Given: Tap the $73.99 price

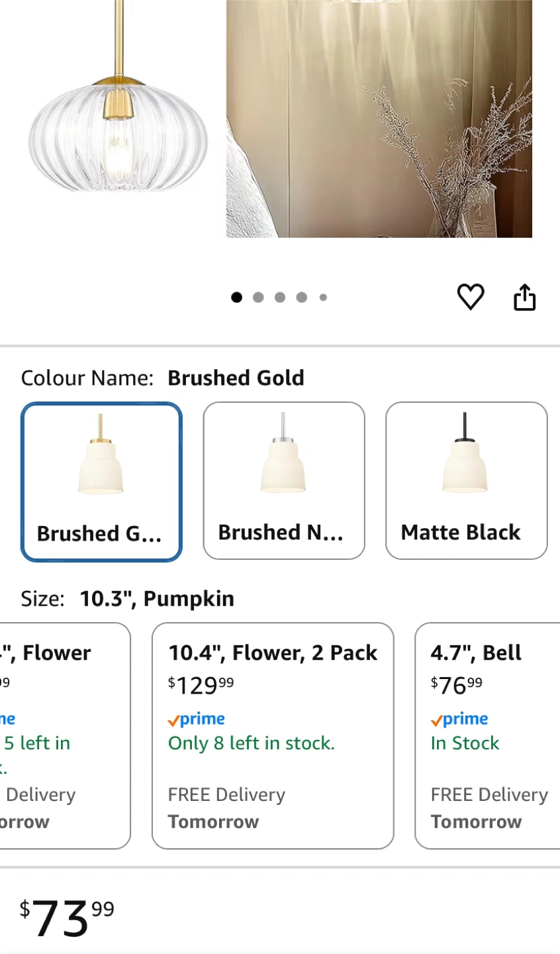Looking at the screenshot, I should click(x=66, y=918).
